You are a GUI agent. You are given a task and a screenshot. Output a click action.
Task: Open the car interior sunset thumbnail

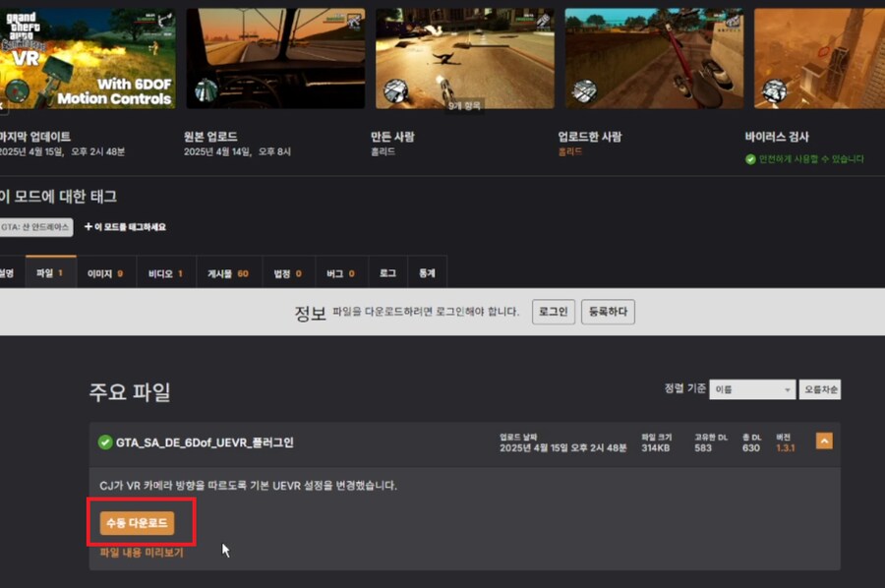(275, 59)
